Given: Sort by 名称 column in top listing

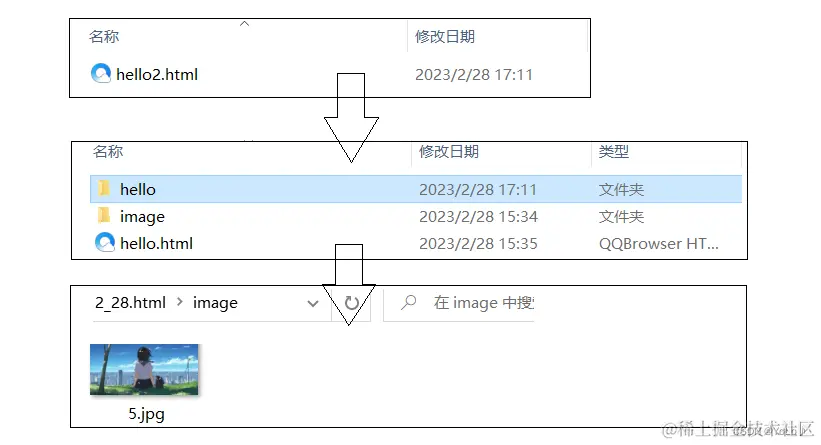Looking at the screenshot, I should coord(104,37).
